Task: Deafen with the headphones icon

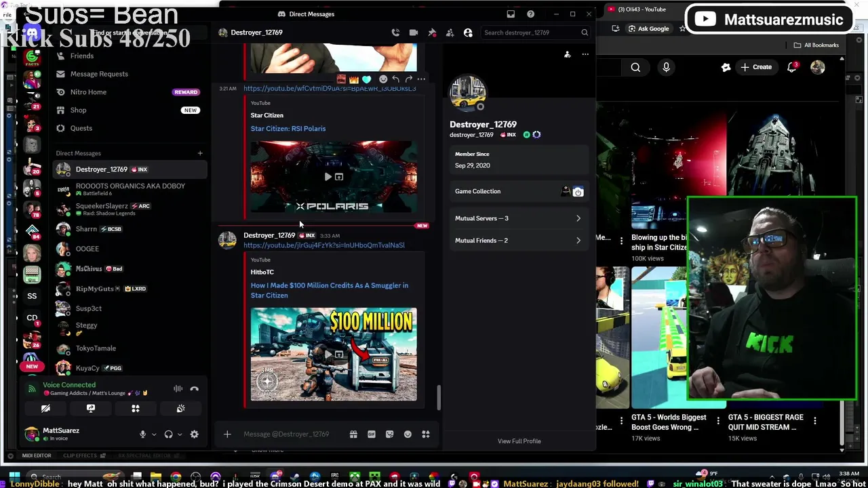Action: pos(168,434)
